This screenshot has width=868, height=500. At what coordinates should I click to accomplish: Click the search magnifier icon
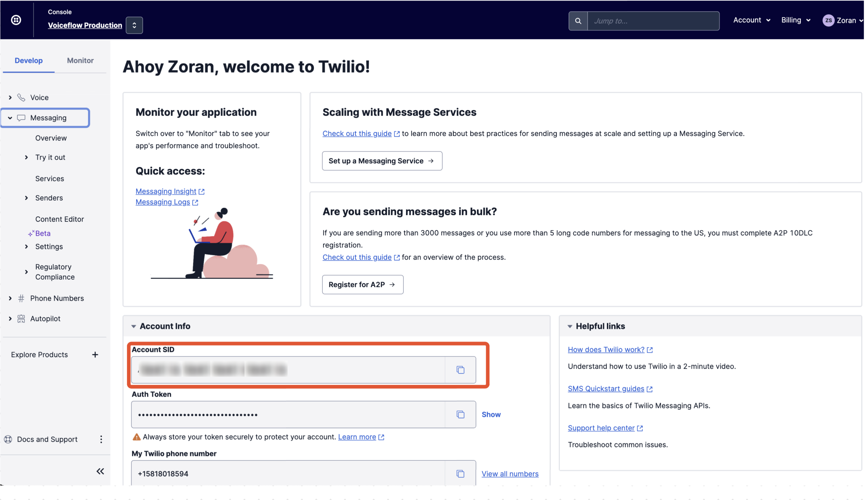578,21
